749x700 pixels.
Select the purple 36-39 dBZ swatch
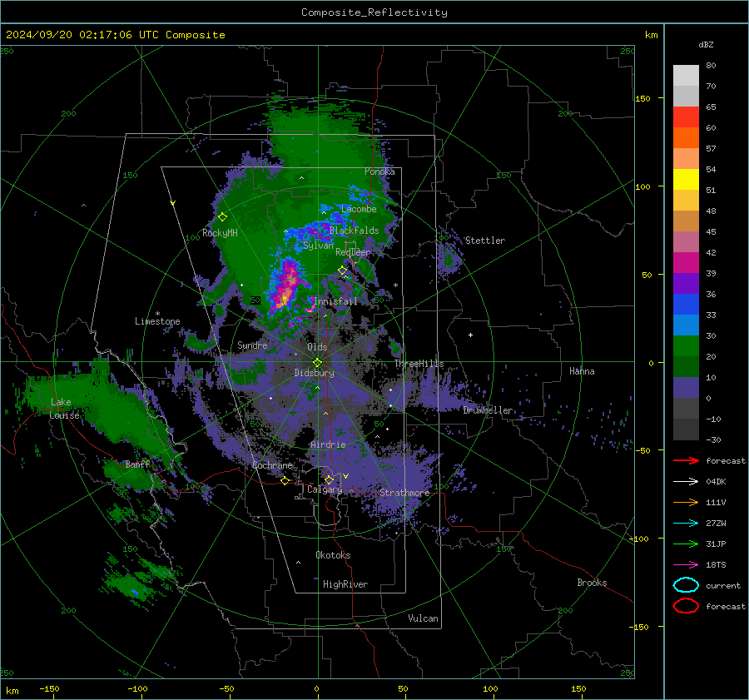[x=686, y=284]
